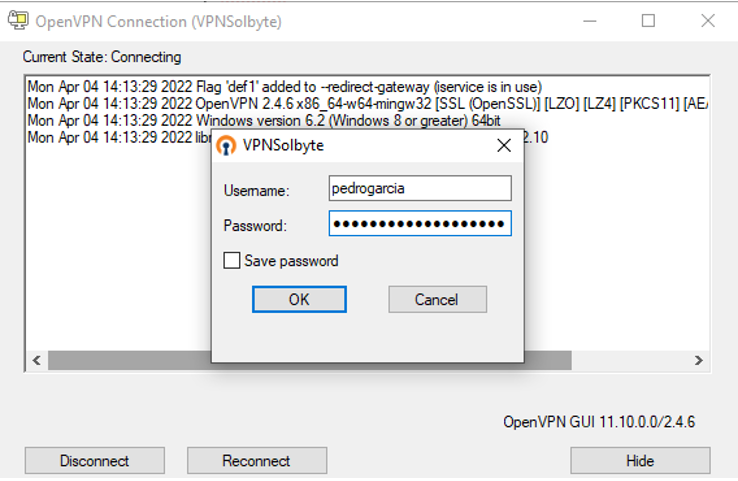Click the log scrollbar right arrow
Screen dimensions: 738x481
pyautogui.click(x=698, y=361)
